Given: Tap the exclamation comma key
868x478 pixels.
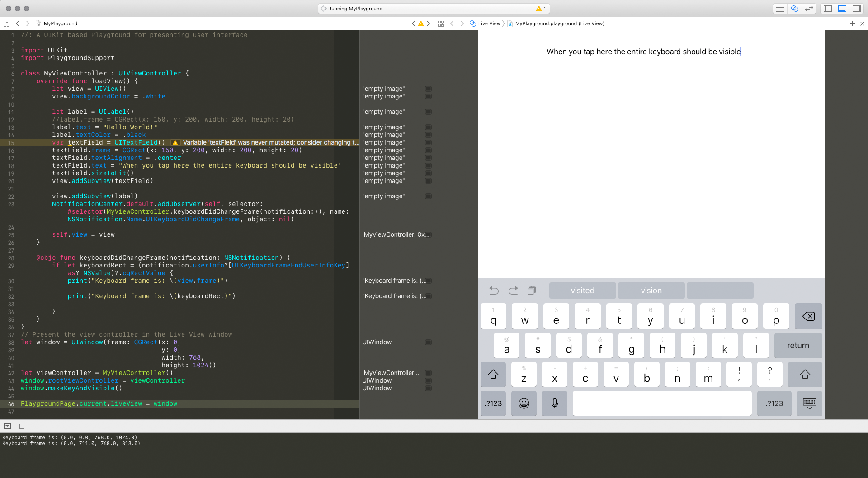Looking at the screenshot, I should click(739, 375).
